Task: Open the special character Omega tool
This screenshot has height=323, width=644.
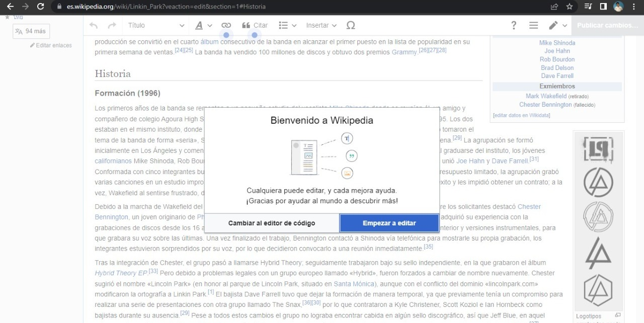Action: [x=351, y=25]
